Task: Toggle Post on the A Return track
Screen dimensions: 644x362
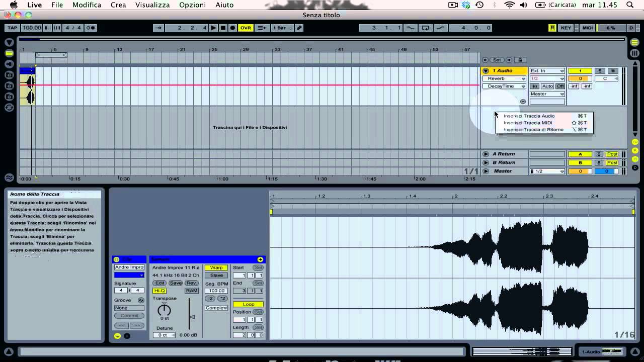Action: click(x=612, y=154)
